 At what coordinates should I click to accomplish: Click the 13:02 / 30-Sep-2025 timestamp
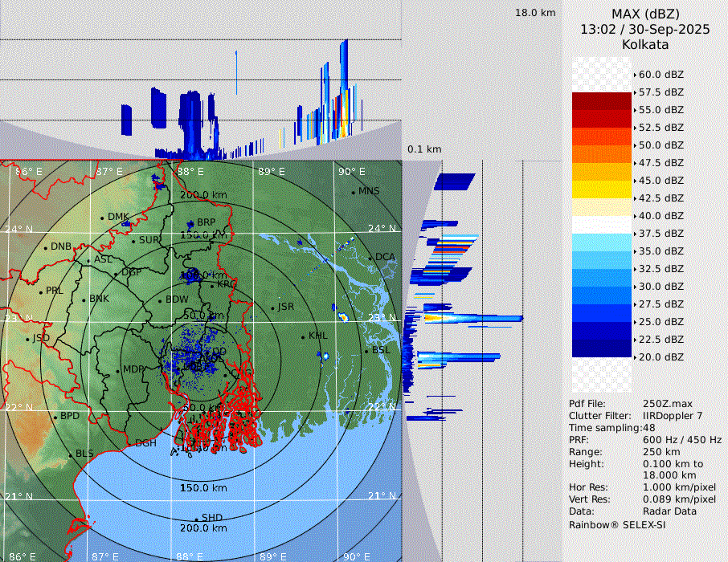pyautogui.click(x=645, y=30)
